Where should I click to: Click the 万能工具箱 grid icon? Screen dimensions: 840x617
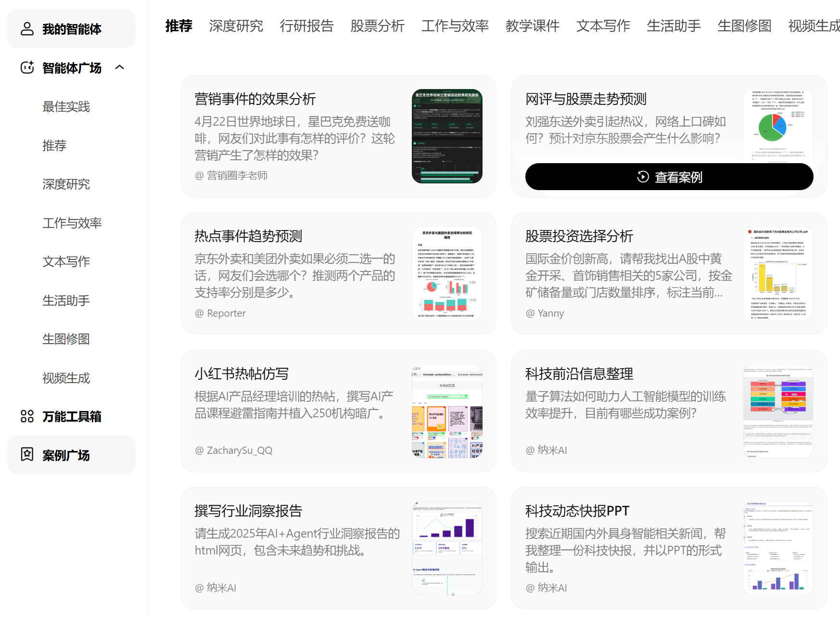point(27,416)
